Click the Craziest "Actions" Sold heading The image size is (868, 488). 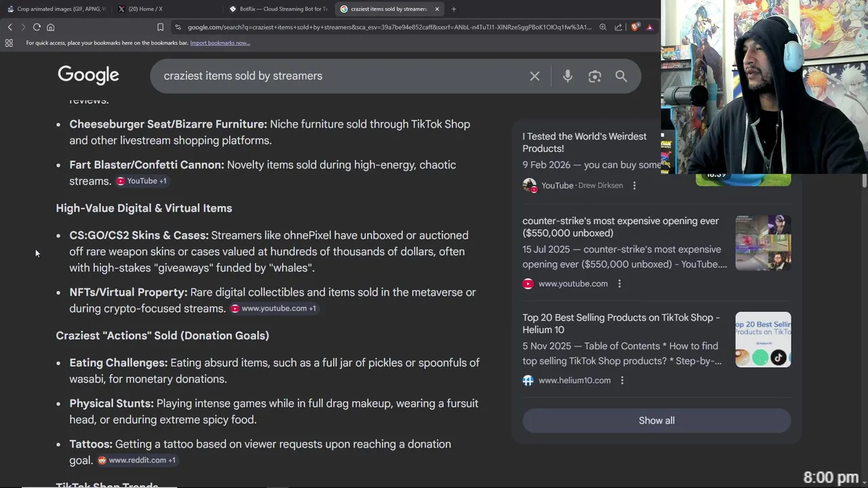coord(162,335)
